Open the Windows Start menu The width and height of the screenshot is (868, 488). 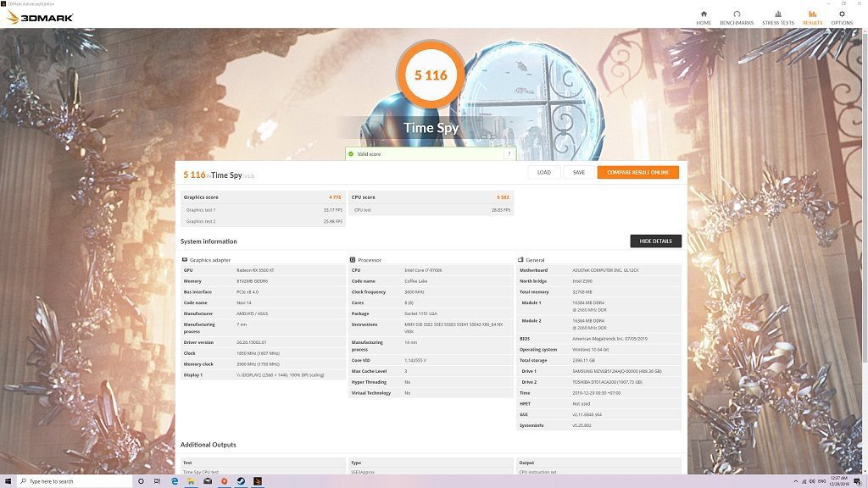click(x=8, y=481)
